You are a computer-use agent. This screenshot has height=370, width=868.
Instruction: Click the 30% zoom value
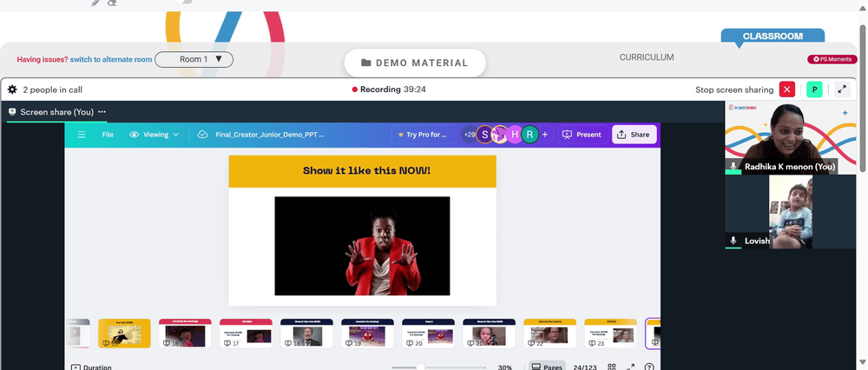click(x=505, y=367)
